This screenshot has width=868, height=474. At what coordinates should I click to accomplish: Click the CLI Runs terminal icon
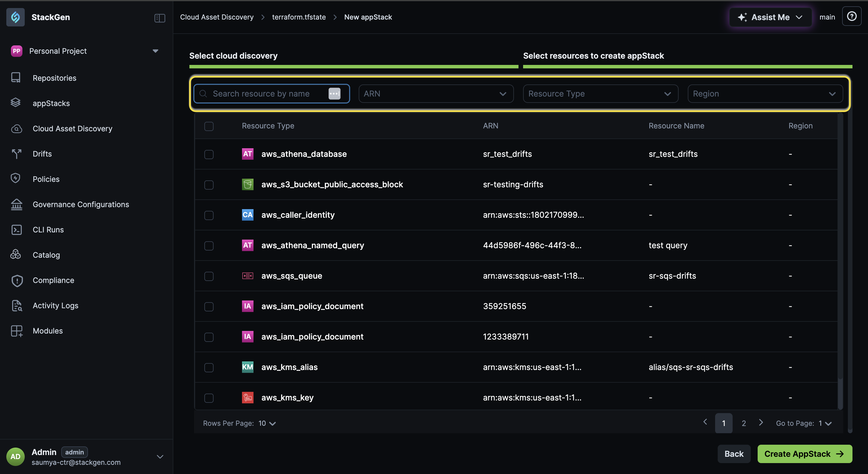coord(16,230)
